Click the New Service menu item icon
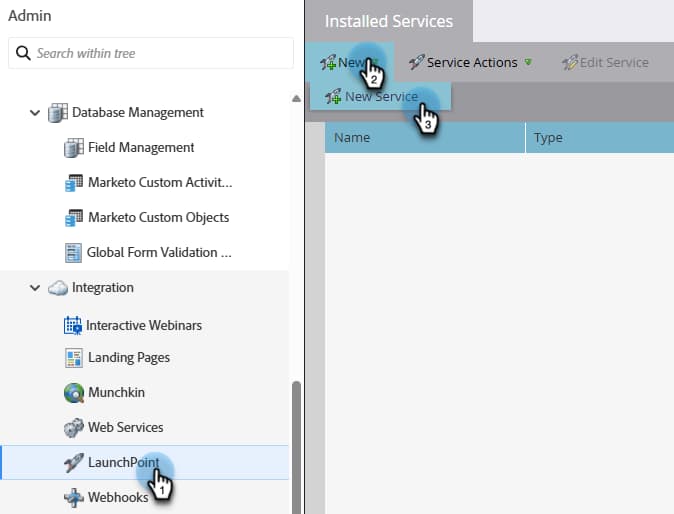Viewport: 674px width, 514px height. (333, 97)
